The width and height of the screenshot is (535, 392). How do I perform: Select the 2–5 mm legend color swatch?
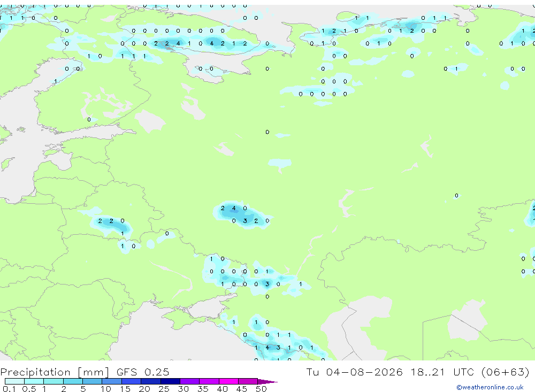pyautogui.click(x=73, y=381)
